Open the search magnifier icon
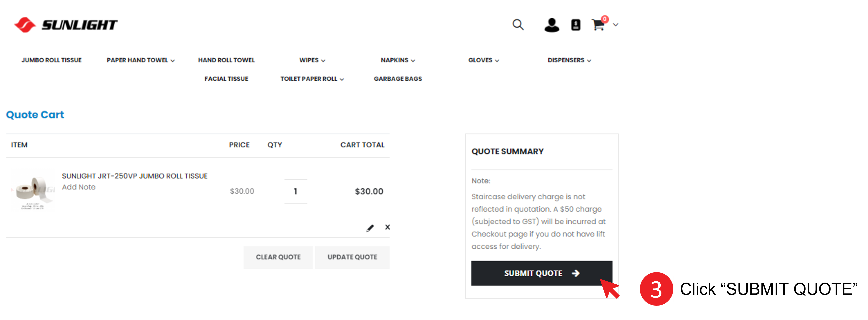This screenshot has width=868, height=320. (518, 25)
